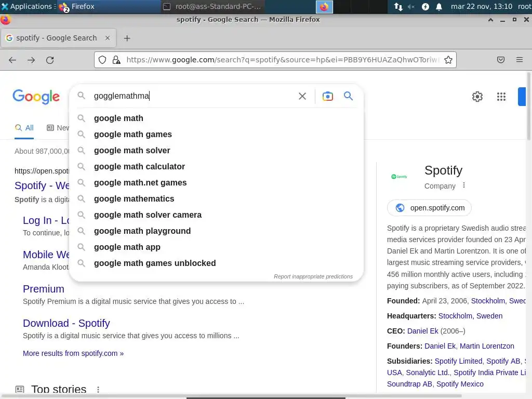Click the Firefox back arrow button
532x399 pixels.
tap(12, 60)
